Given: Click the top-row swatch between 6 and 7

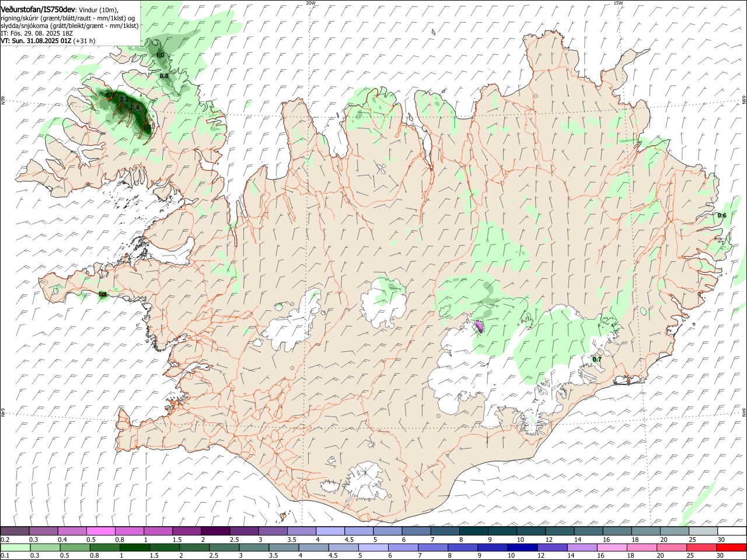Looking at the screenshot, I should point(416,531).
